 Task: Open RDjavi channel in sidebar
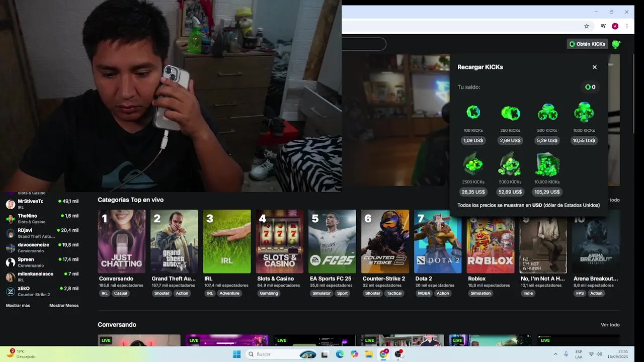point(42,233)
